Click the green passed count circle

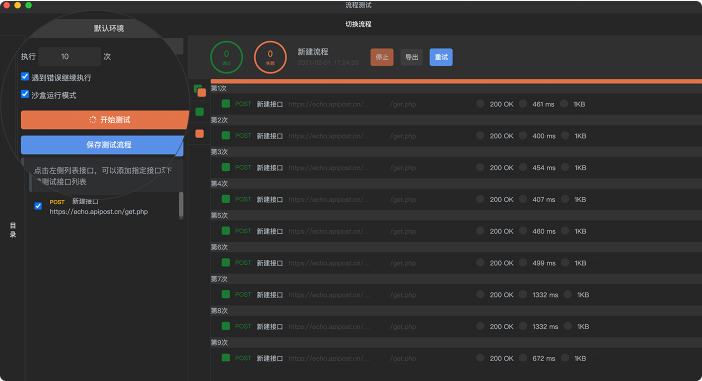tap(227, 57)
